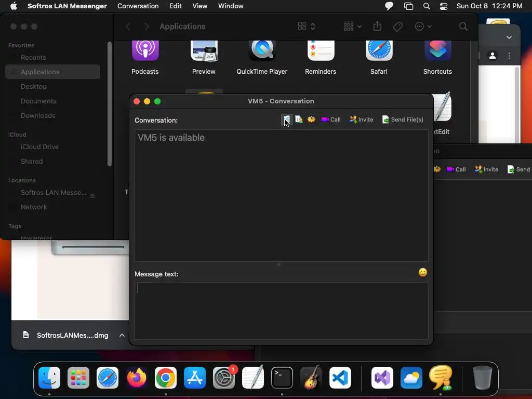Open the Window menu
Image resolution: width=532 pixels, height=399 pixels.
click(231, 6)
